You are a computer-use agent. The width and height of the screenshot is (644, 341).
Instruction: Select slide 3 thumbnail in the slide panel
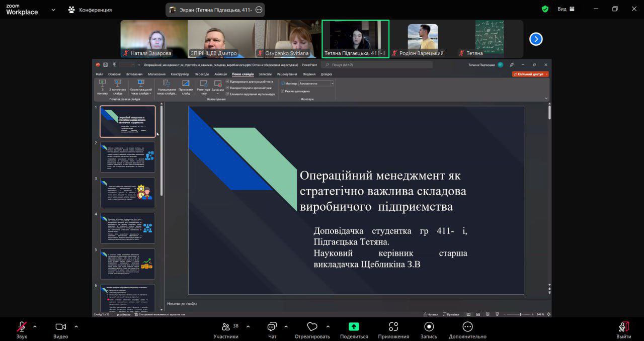pos(128,193)
